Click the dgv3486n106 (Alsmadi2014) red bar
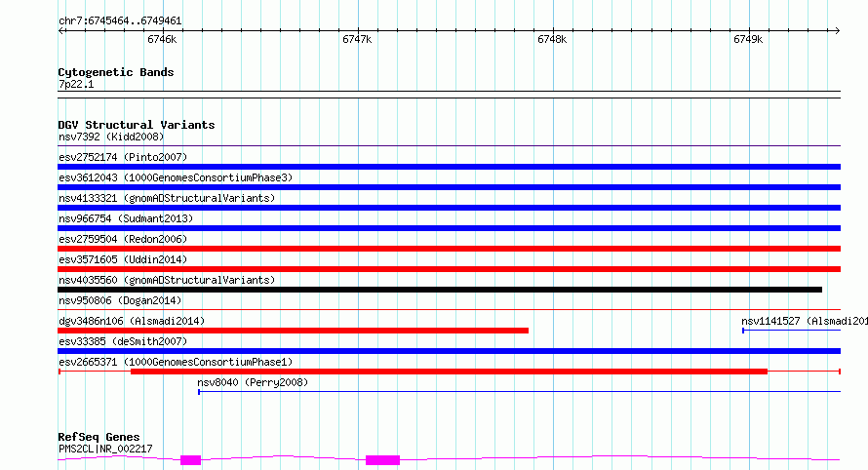This screenshot has height=470, width=868. tap(293, 331)
